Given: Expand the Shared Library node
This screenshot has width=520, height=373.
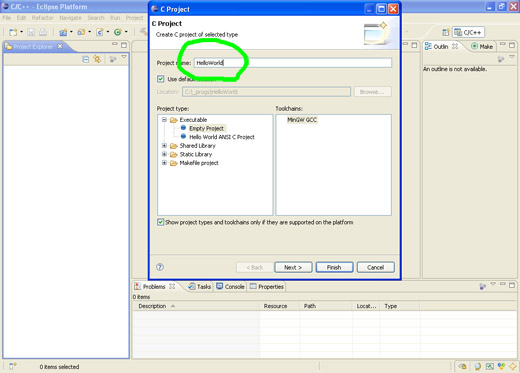Looking at the screenshot, I should click(164, 146).
